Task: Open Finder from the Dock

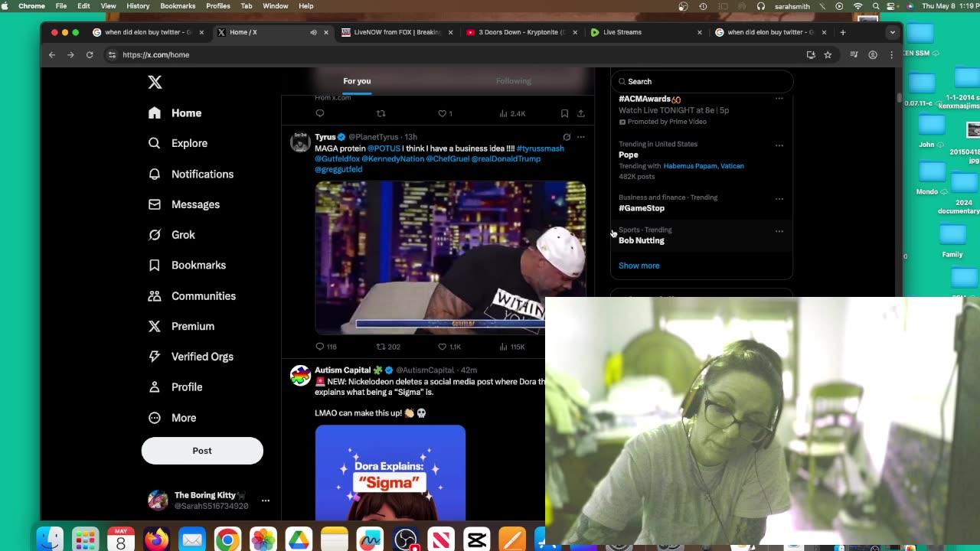Action: tap(51, 540)
